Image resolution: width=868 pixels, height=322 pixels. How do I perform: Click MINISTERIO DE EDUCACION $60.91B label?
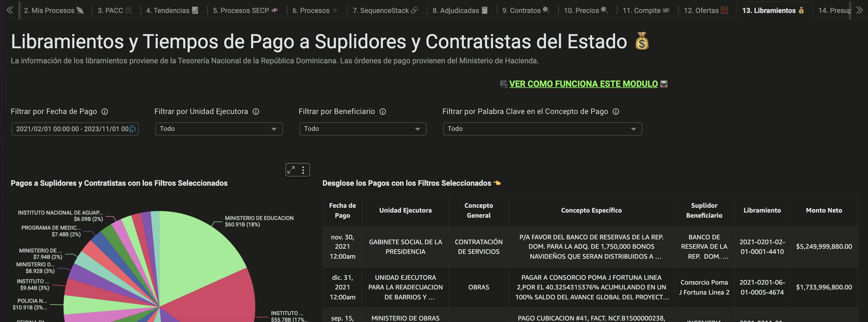(x=259, y=221)
